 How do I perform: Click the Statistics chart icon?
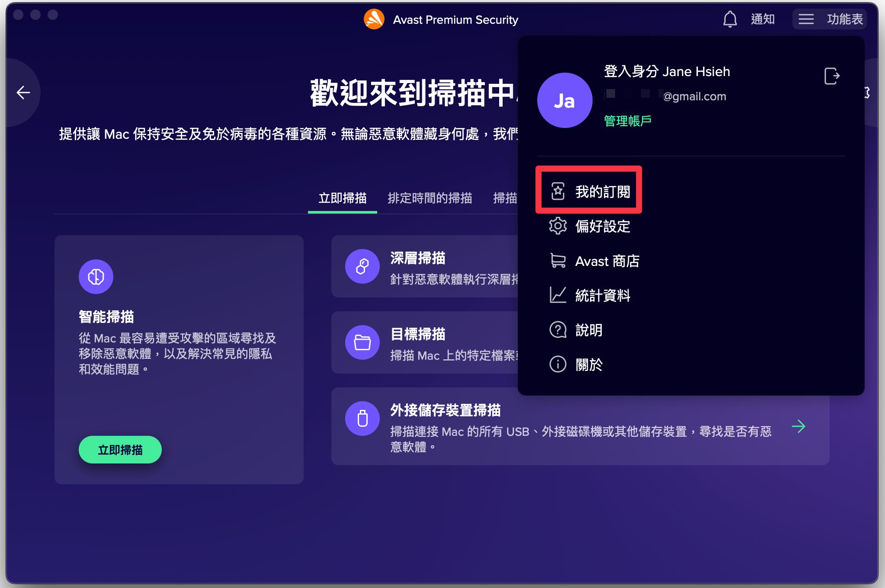pyautogui.click(x=558, y=295)
